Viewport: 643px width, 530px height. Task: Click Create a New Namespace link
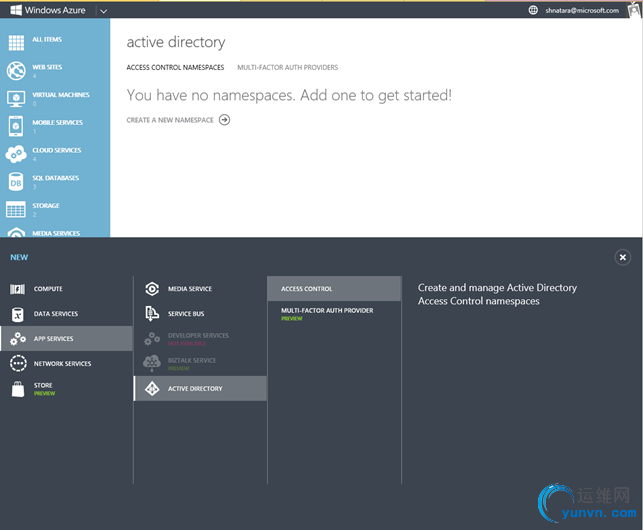[170, 120]
